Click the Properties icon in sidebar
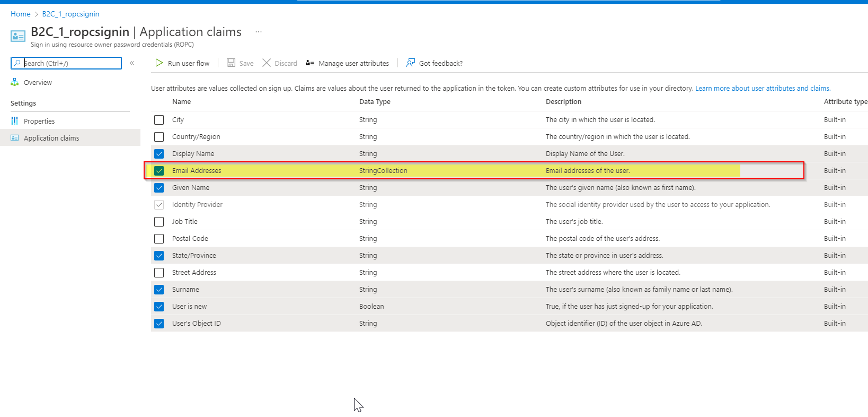This screenshot has height=417, width=868. point(15,121)
